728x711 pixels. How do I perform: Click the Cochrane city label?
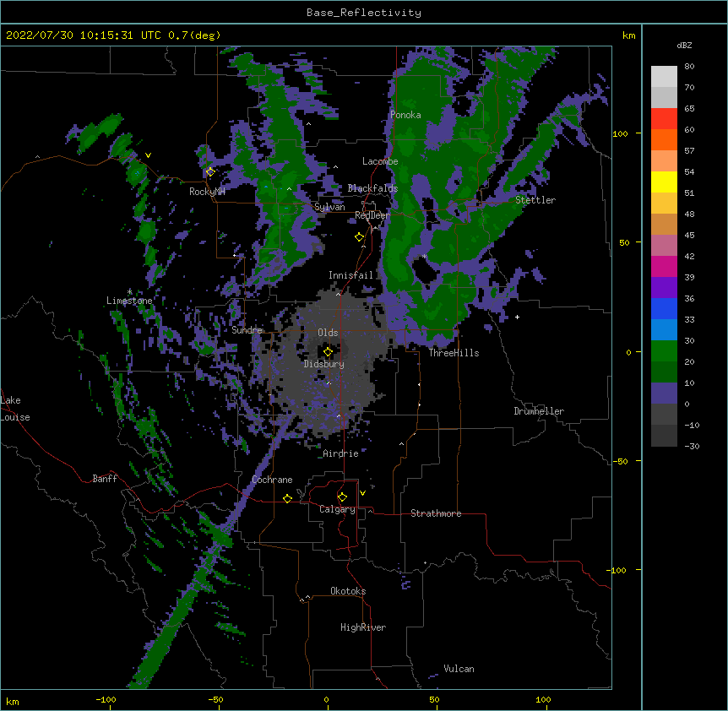coord(272,480)
